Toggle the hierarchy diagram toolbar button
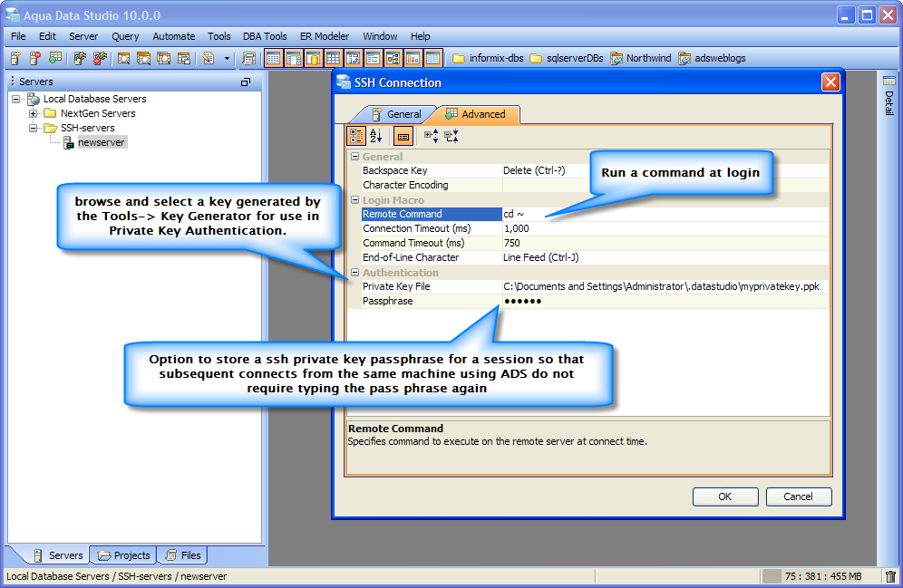 click(393, 58)
